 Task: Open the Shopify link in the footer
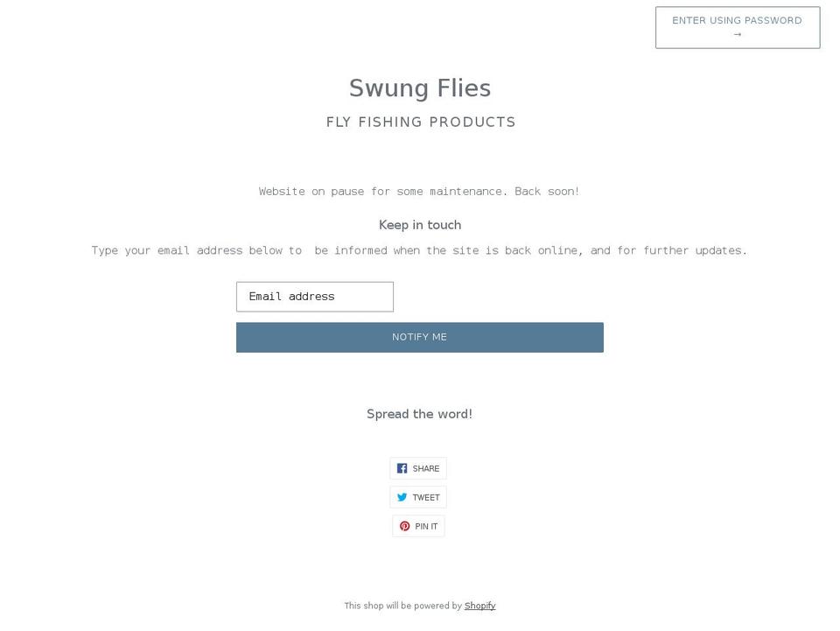(x=479, y=605)
